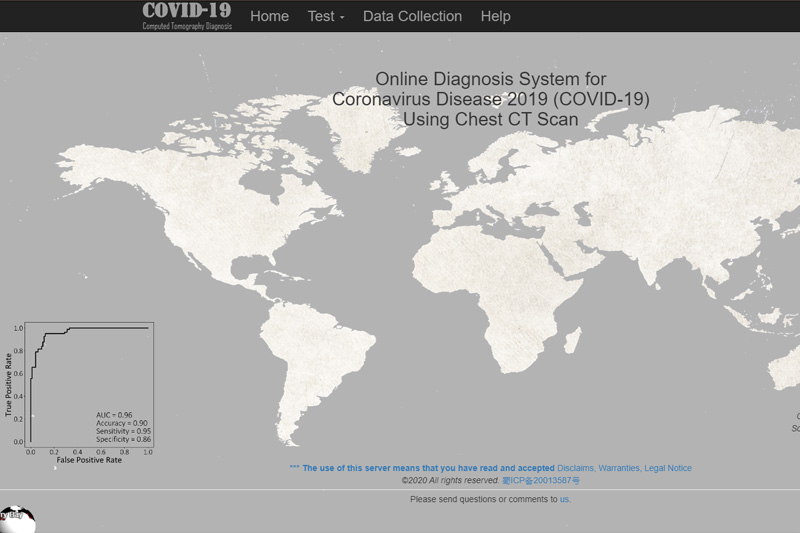This screenshot has width=800, height=533.
Task: Open the Data Collection page
Action: 412,16
